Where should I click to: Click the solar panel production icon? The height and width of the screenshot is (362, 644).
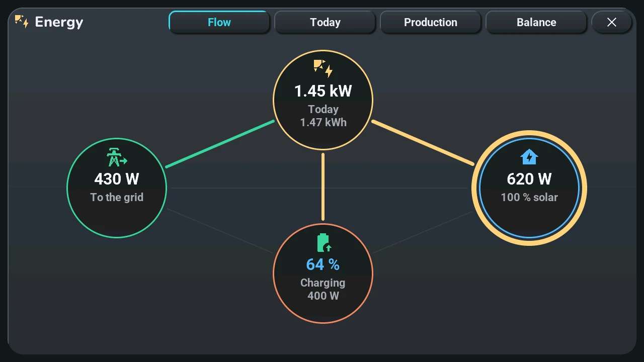[323, 68]
